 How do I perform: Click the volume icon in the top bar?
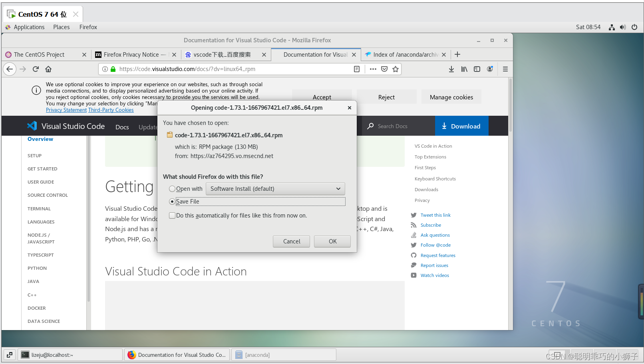tap(623, 27)
